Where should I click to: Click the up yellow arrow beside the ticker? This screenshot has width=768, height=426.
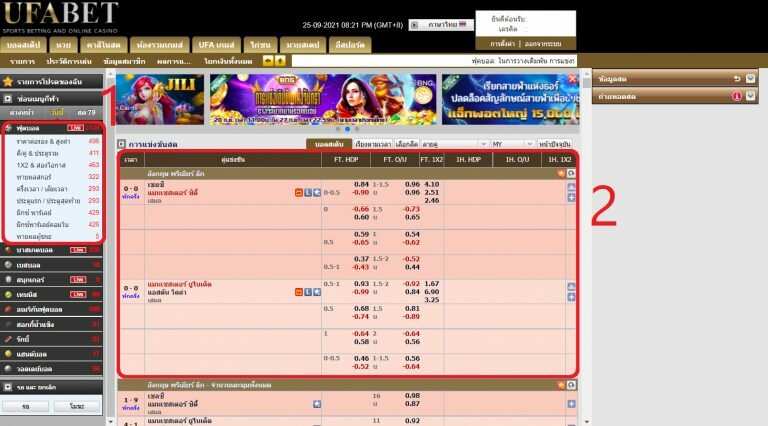point(280,61)
